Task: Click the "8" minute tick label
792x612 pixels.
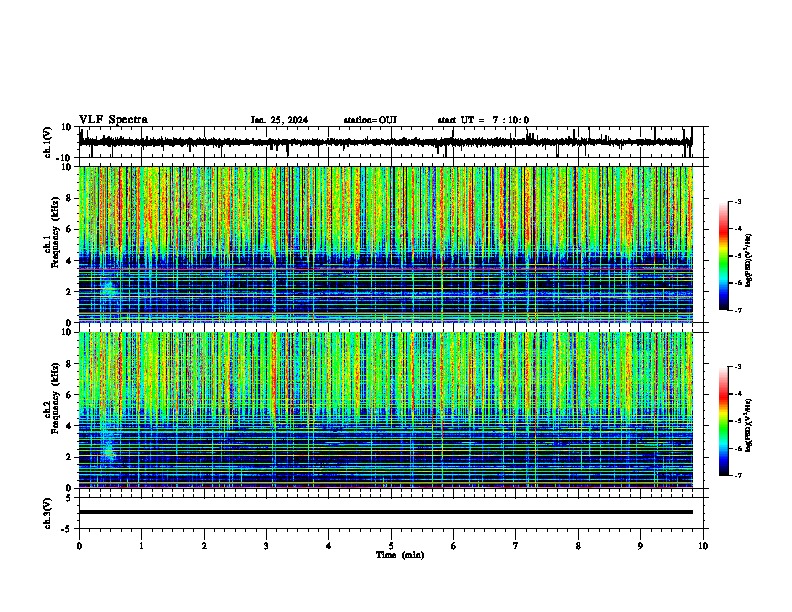Action: [578, 546]
